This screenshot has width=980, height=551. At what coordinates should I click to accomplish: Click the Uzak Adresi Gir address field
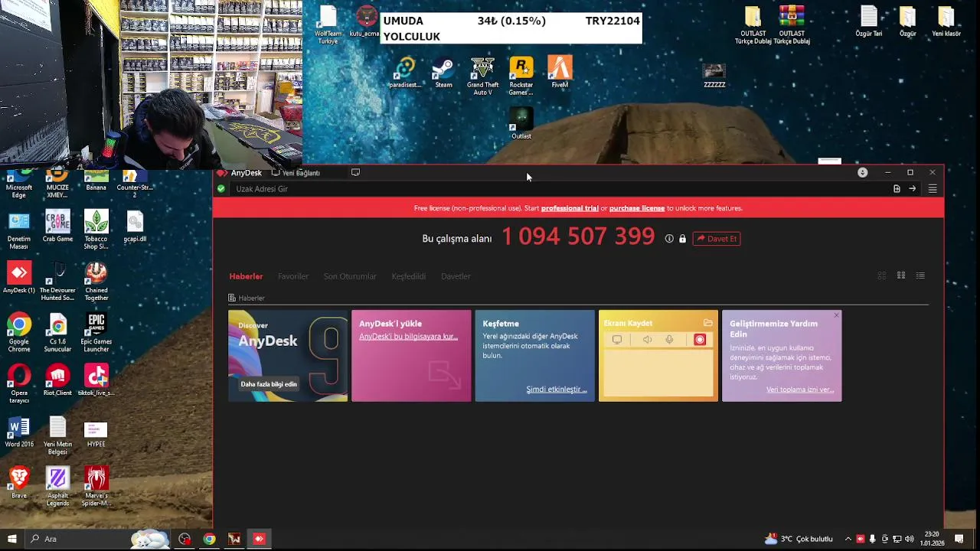click(559, 189)
